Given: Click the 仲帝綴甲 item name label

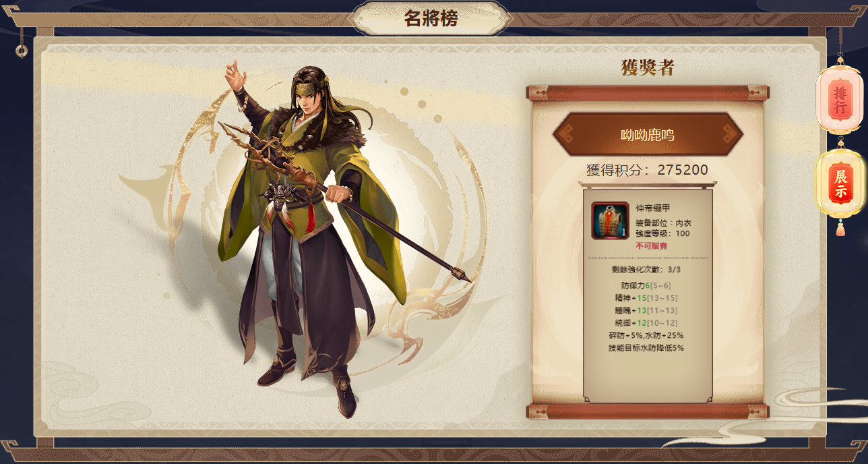Looking at the screenshot, I should [x=653, y=208].
